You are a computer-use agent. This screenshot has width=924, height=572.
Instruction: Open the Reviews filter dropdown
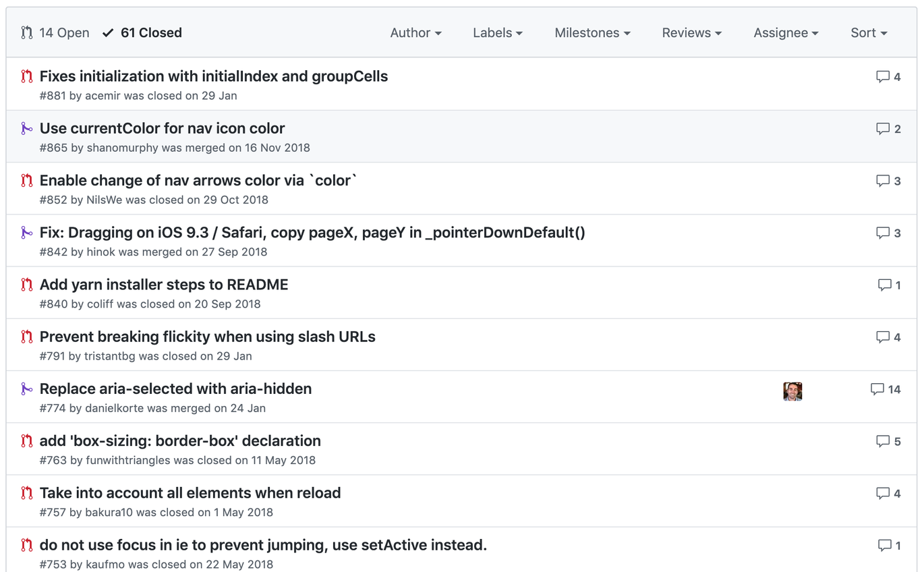tap(691, 32)
